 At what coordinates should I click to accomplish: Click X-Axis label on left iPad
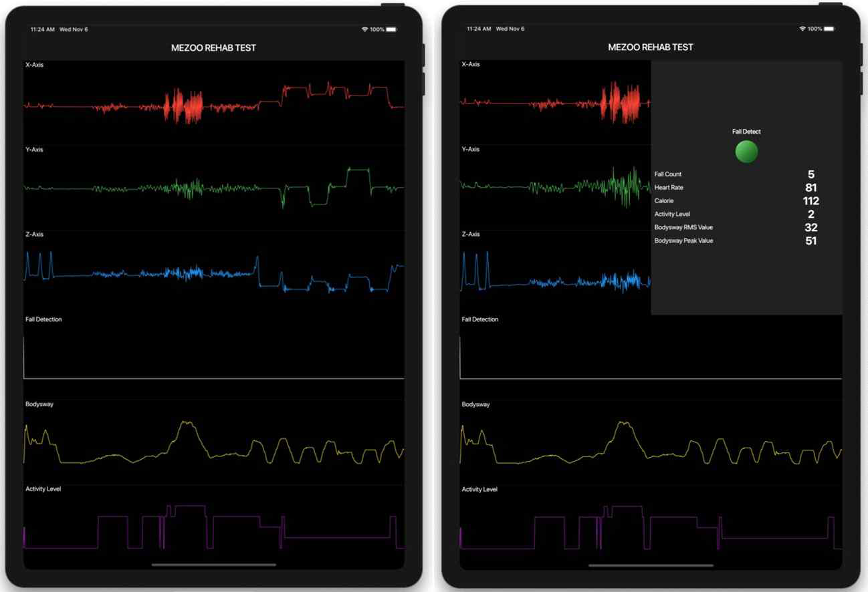[34, 65]
